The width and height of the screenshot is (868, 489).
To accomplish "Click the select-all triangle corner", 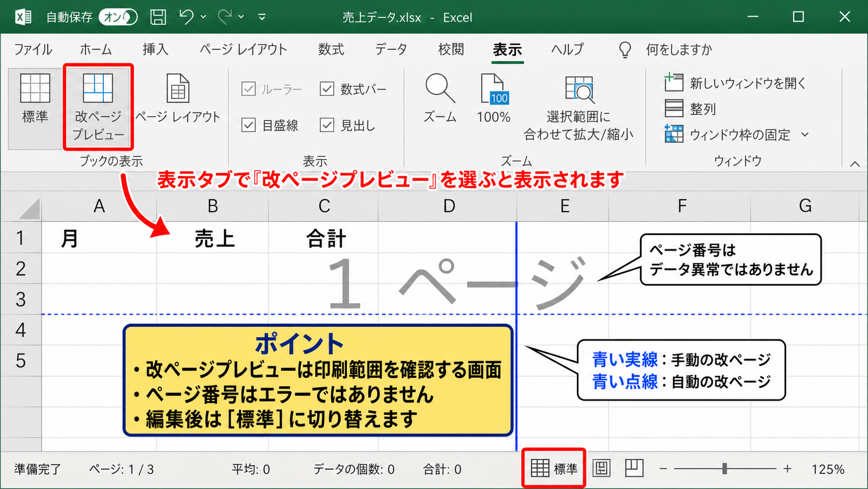I will [x=29, y=209].
